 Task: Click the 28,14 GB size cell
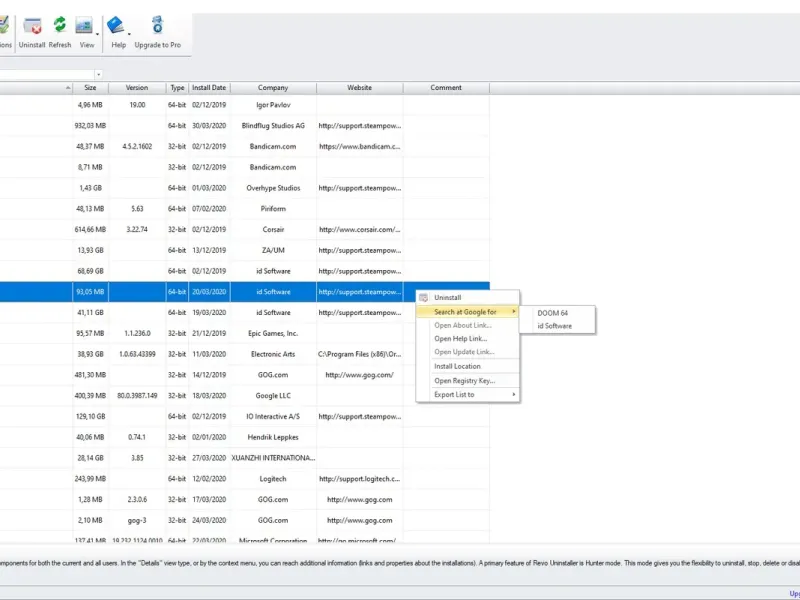pyautogui.click(x=90, y=458)
